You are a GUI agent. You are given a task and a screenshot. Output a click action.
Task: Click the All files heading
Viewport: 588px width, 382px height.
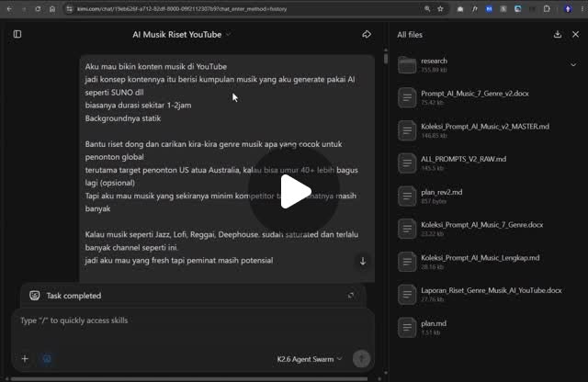point(410,35)
